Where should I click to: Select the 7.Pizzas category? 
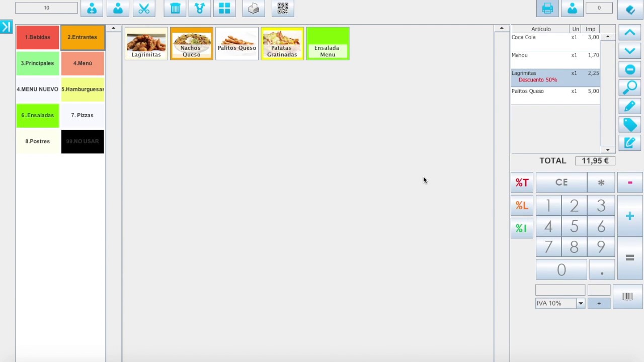point(83,116)
